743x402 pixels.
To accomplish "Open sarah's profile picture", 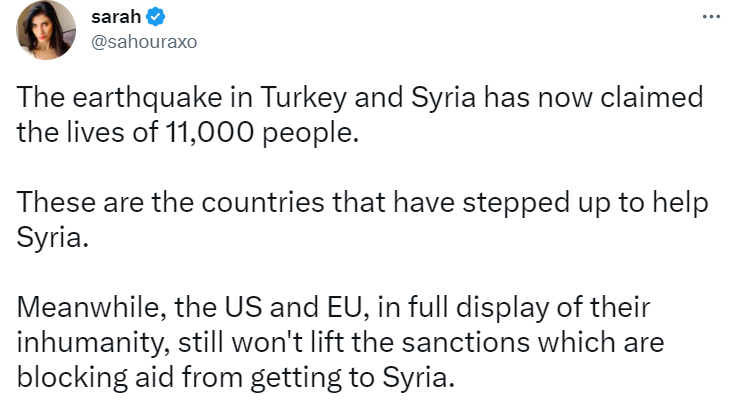I will coord(46,32).
